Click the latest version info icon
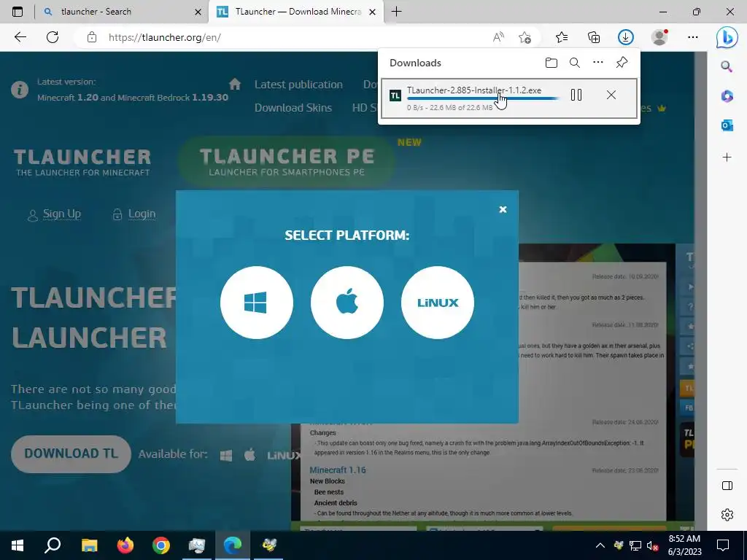 point(20,90)
